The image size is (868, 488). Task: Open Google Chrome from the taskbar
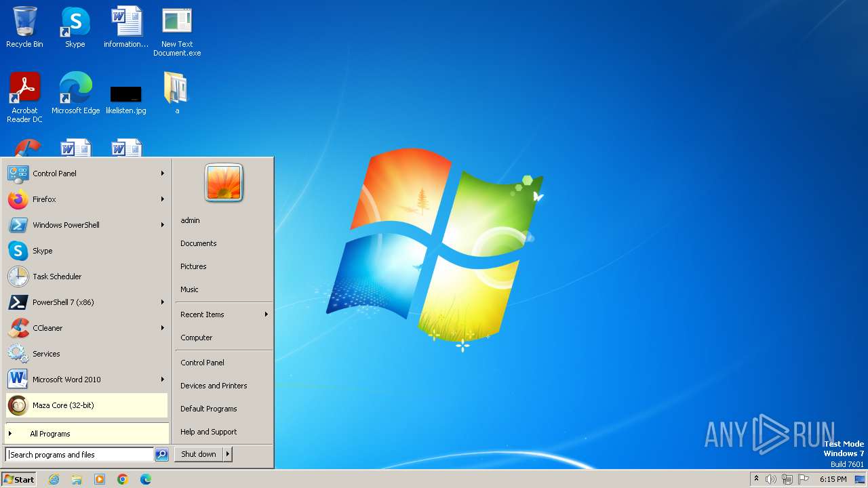[x=123, y=479]
